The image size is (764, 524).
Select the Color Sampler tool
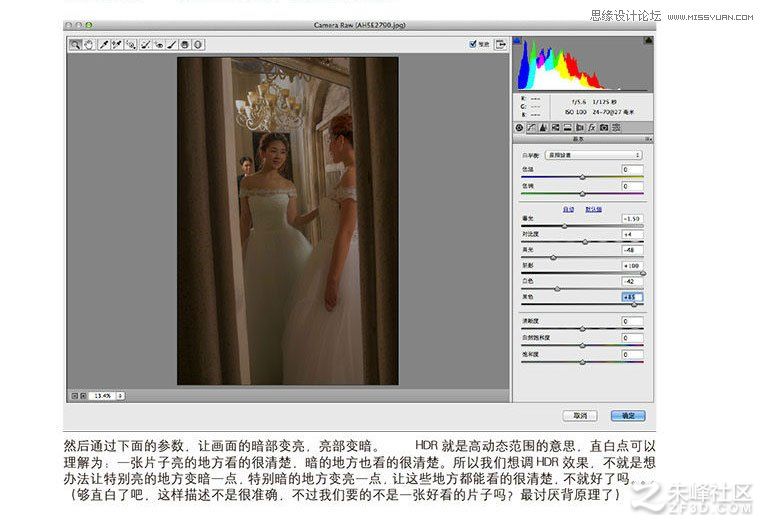pyautogui.click(x=116, y=45)
